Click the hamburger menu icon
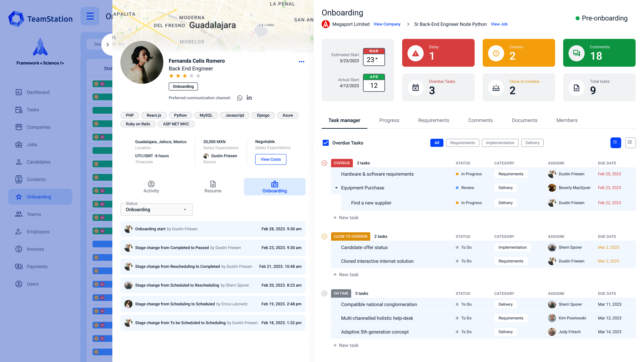The image size is (644, 362). point(90,16)
